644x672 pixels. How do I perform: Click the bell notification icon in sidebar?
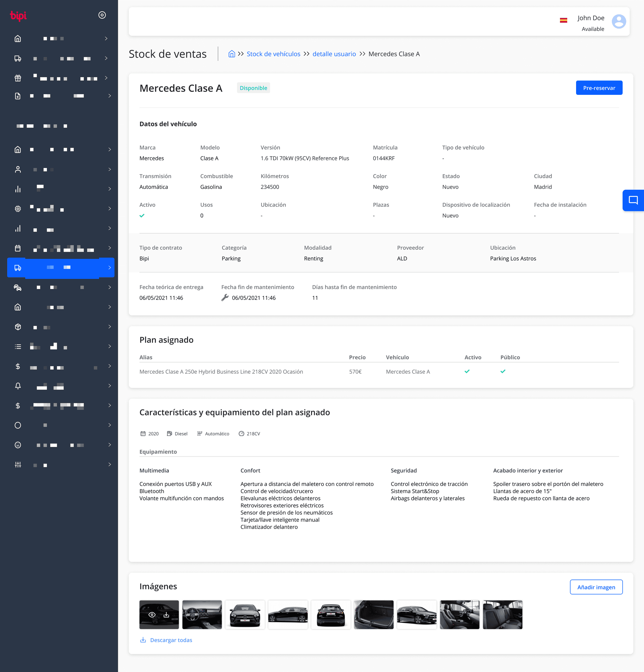[x=18, y=386]
